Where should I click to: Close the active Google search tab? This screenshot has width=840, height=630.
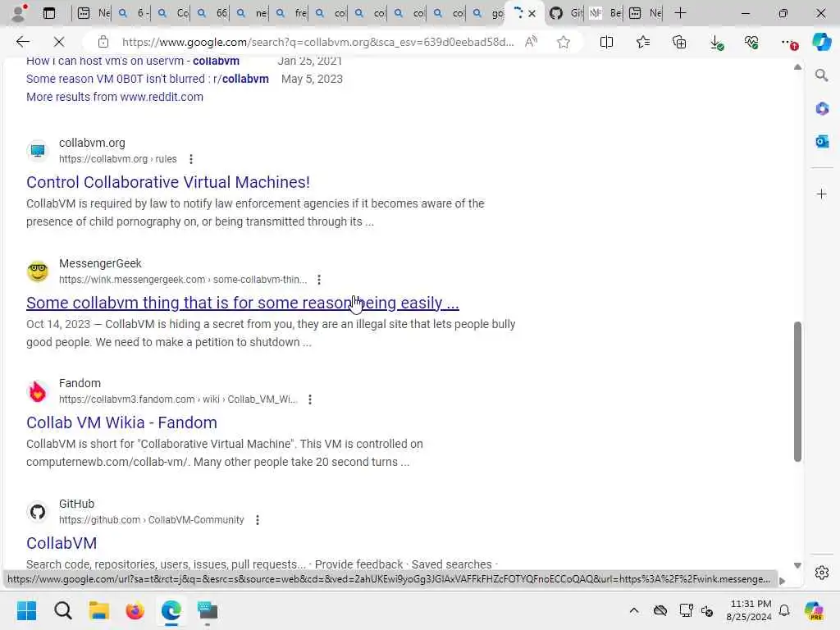(x=532, y=13)
